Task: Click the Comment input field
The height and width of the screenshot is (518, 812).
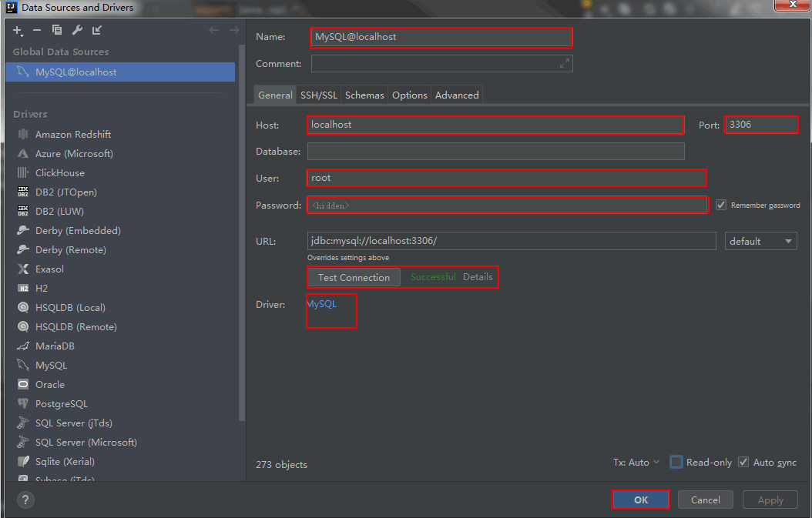Action: pyautogui.click(x=441, y=64)
